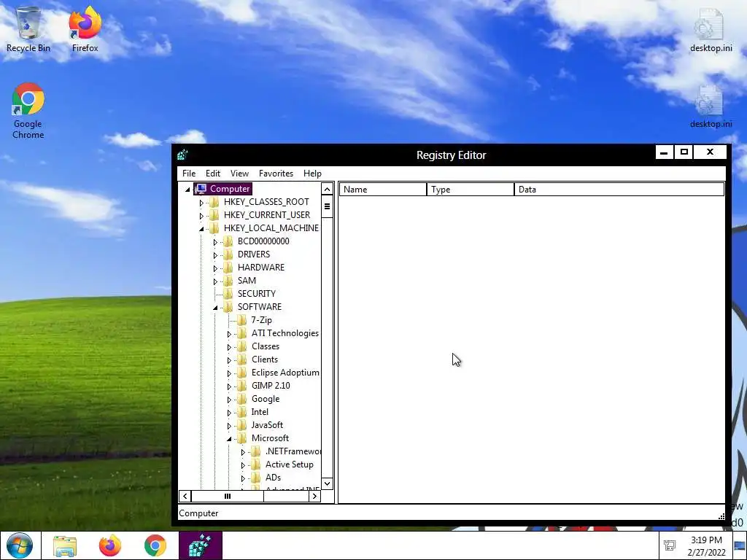Open the Recycle Bin desktop icon
Image resolution: width=747 pixels, height=560 pixels.
(x=28, y=29)
